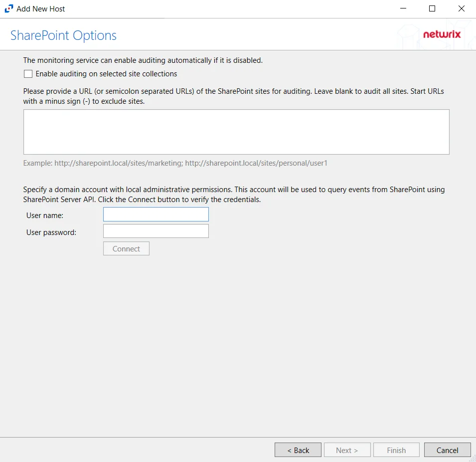This screenshot has width=476, height=462.
Task: Click the Next > button
Action: tap(347, 450)
